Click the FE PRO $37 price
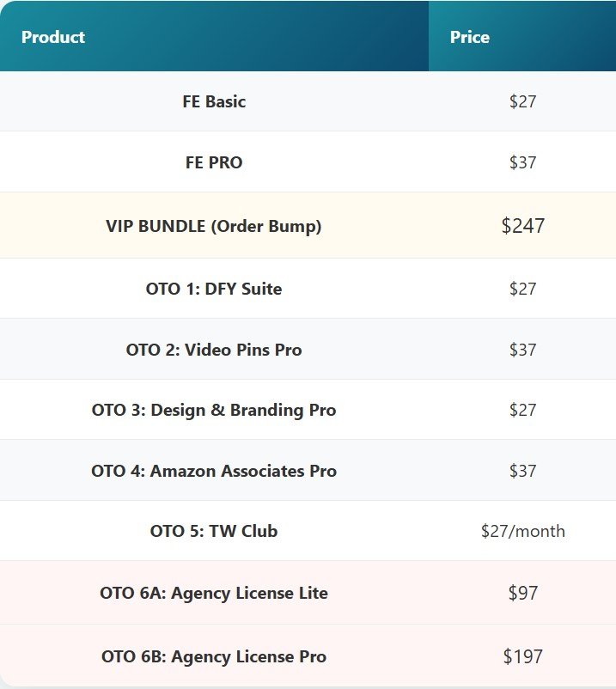The width and height of the screenshot is (616, 689). (x=522, y=162)
